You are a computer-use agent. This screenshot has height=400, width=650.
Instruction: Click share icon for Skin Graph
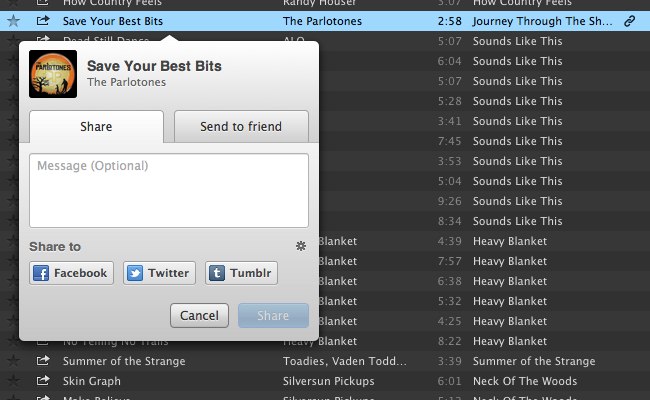pyautogui.click(x=43, y=381)
